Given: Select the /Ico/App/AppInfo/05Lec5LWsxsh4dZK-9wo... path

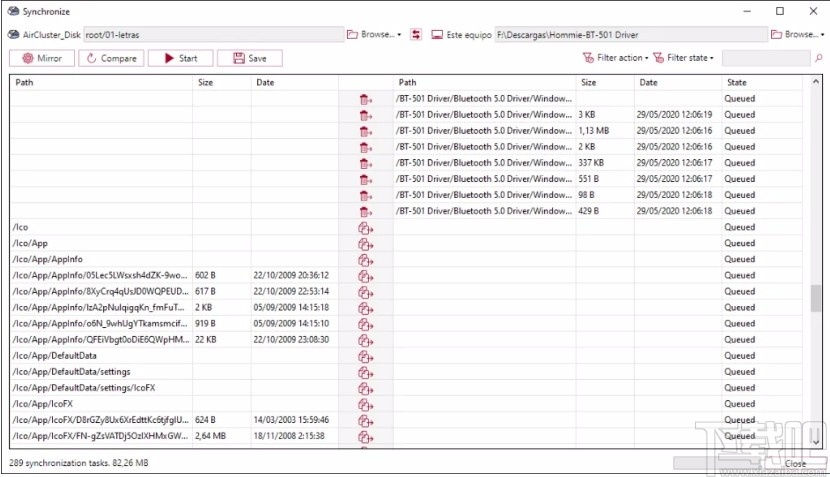Looking at the screenshot, I should 100,275.
